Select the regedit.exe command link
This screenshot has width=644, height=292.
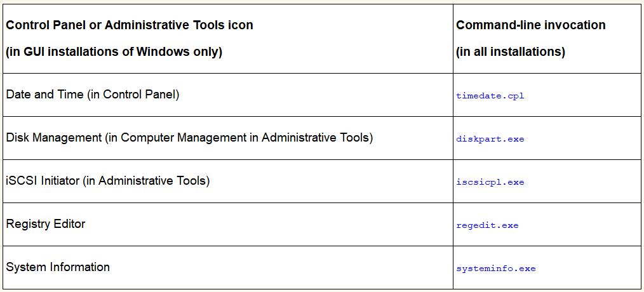487,225
